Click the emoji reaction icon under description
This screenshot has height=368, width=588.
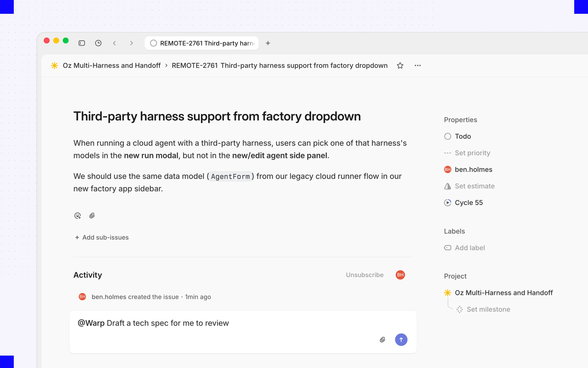tap(78, 216)
